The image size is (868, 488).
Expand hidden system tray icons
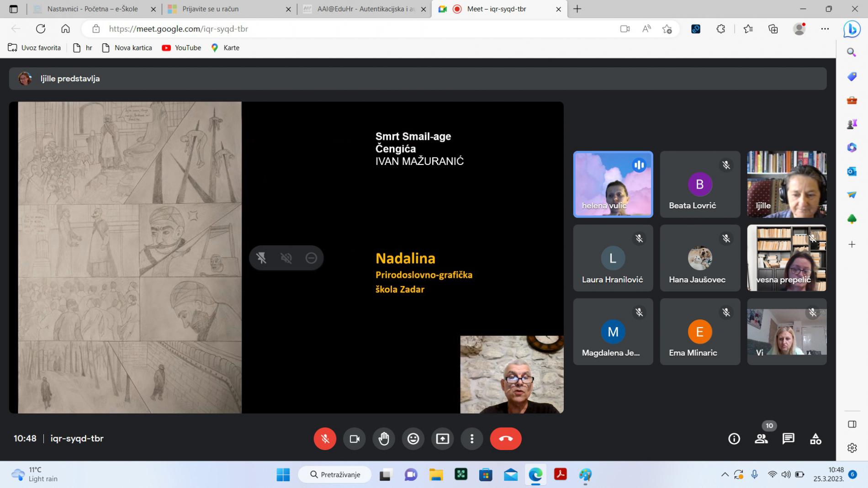click(x=725, y=475)
